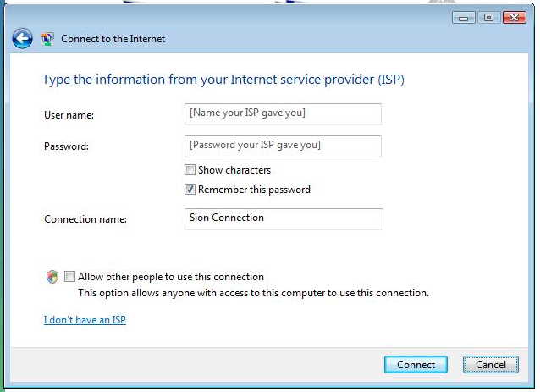Uncheck Remember this password
The image size is (540, 392).
pos(190,189)
